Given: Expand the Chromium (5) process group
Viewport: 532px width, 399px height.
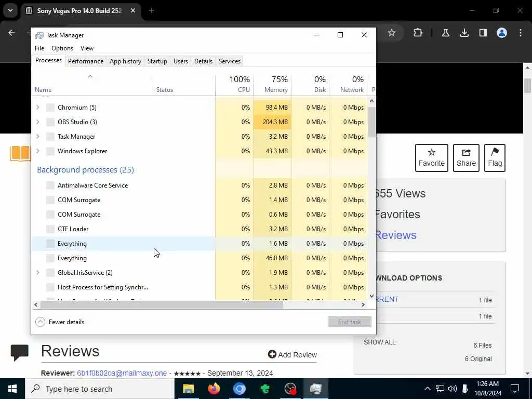Looking at the screenshot, I should pyautogui.click(x=37, y=108).
